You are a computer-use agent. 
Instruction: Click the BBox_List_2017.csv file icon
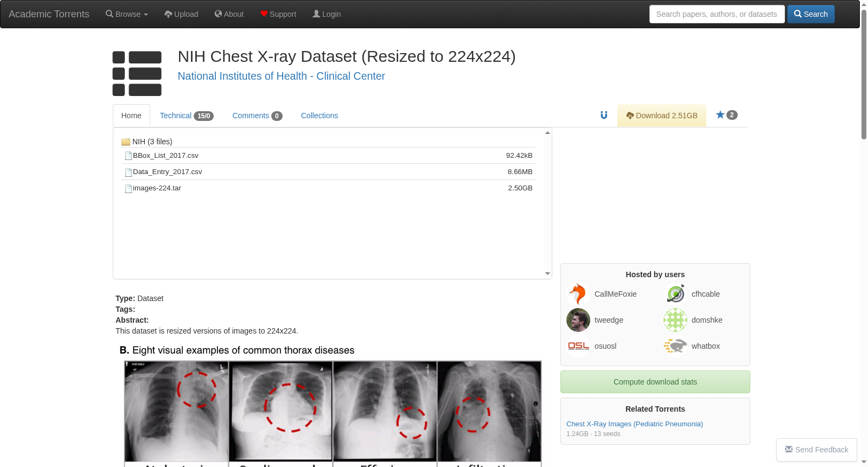click(129, 156)
